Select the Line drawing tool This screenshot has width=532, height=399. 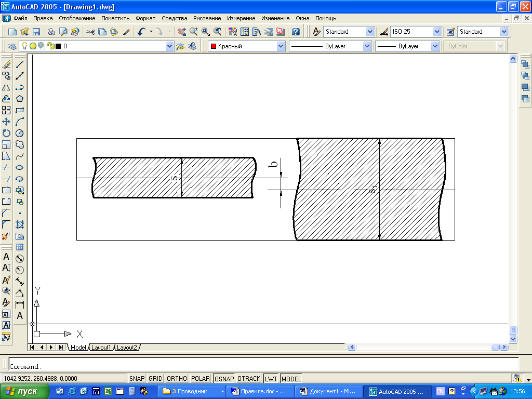[20, 64]
